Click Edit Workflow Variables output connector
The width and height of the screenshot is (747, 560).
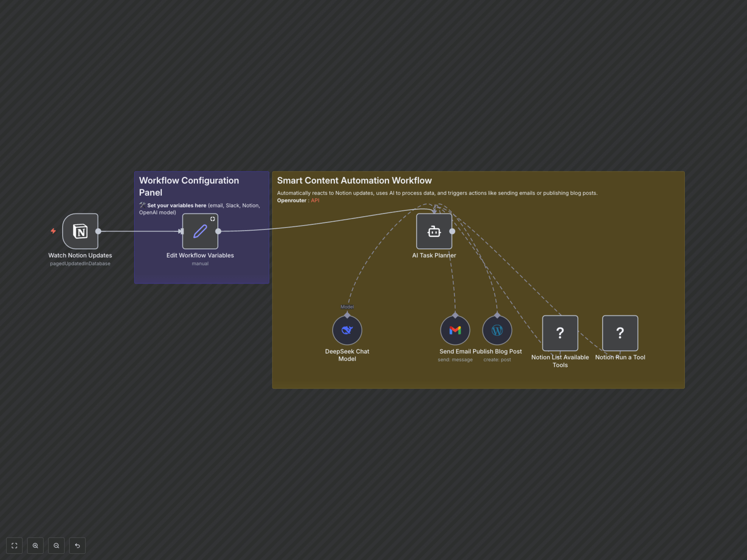(x=218, y=231)
